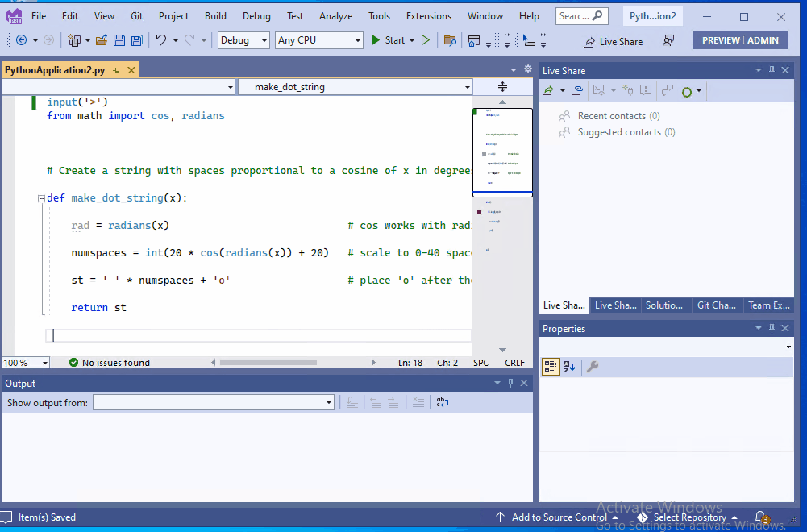807x532 pixels.
Task: Click the No issues found indicator
Action: 110,362
